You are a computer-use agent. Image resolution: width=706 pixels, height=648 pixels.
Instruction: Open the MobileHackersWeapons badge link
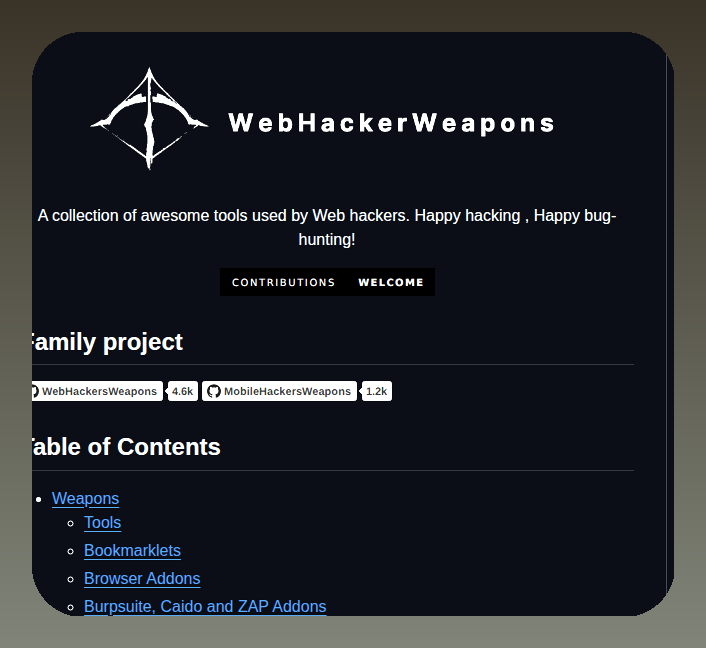click(x=280, y=391)
